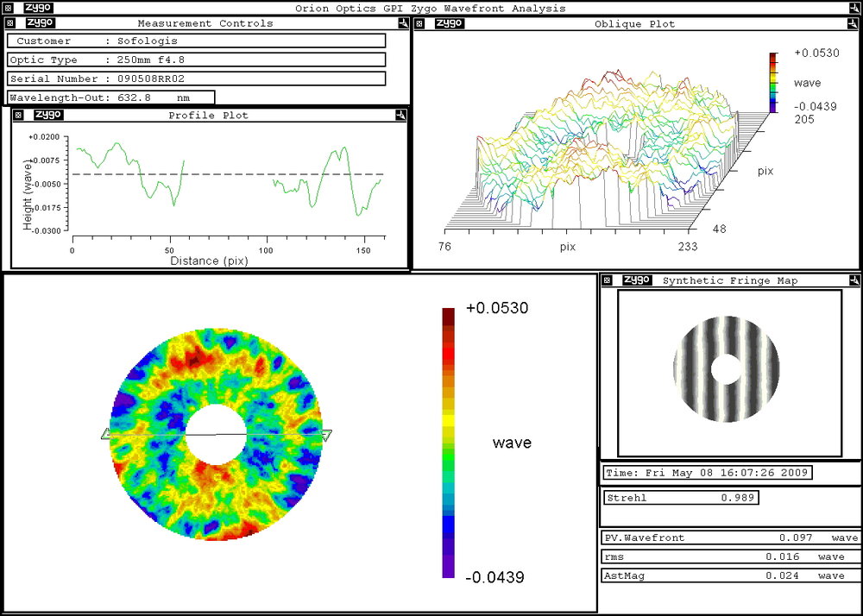Select the Optic Type field
Viewport: 863px width, 616px height.
click(197, 60)
